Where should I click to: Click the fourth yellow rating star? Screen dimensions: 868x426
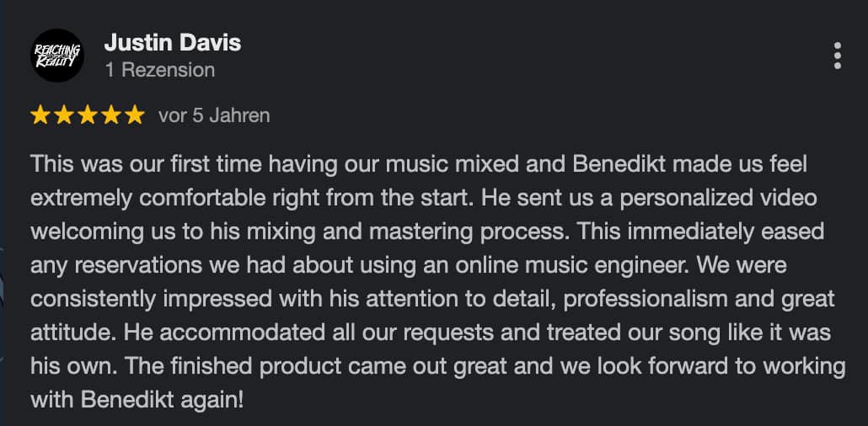pyautogui.click(x=111, y=116)
